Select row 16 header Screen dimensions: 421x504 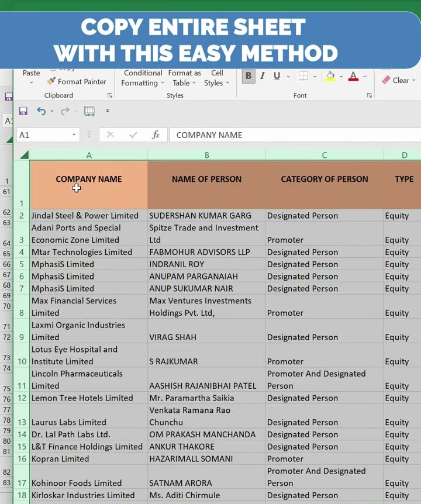22,459
